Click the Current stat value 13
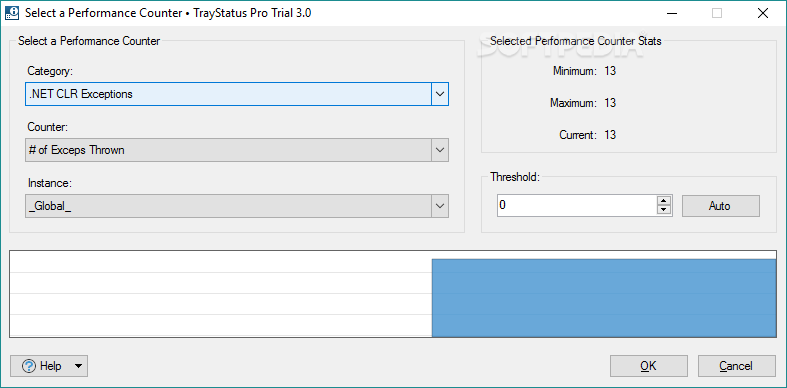Image resolution: width=787 pixels, height=388 pixels. click(610, 135)
